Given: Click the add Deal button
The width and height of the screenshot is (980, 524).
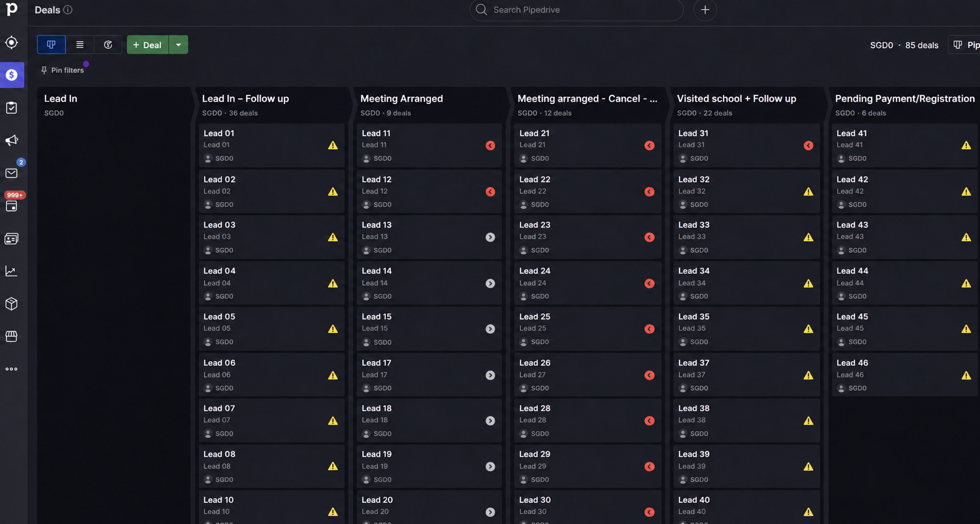Looking at the screenshot, I should pos(147,45).
